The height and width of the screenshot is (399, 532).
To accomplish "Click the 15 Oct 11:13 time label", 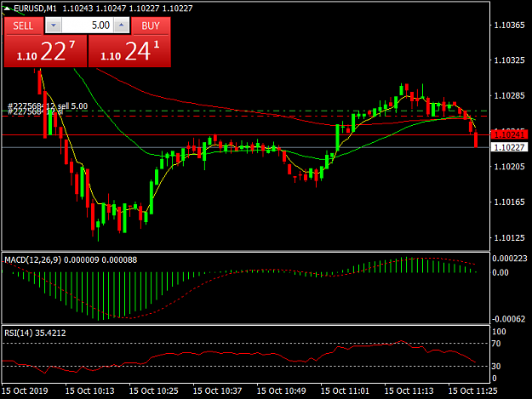I will pyautogui.click(x=409, y=390).
